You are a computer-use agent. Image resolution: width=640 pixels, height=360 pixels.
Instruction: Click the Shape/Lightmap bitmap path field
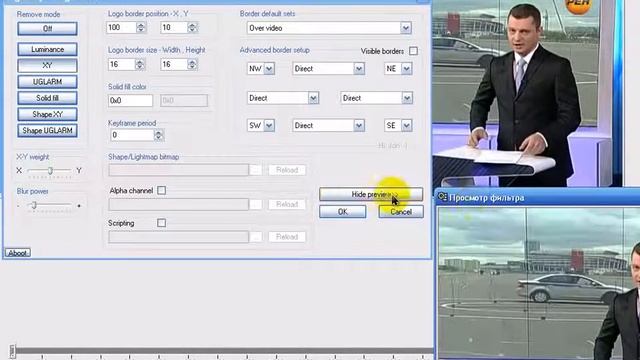(178, 170)
